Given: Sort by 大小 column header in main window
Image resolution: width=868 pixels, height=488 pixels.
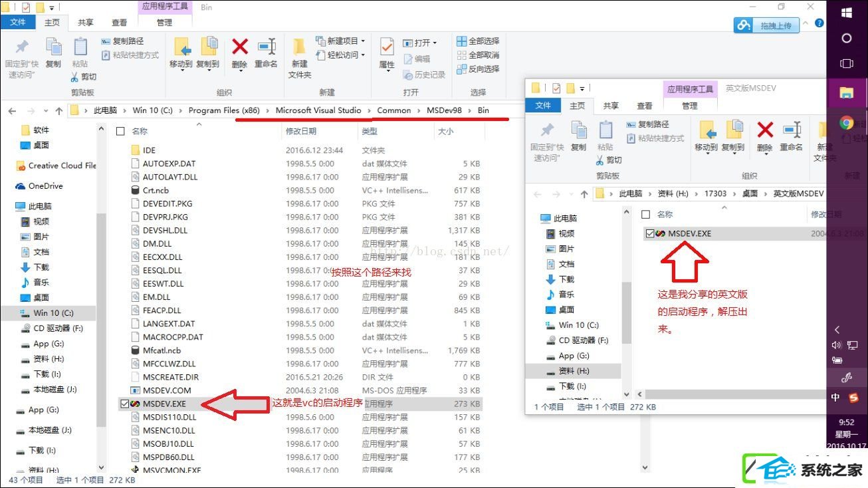Looking at the screenshot, I should (445, 132).
